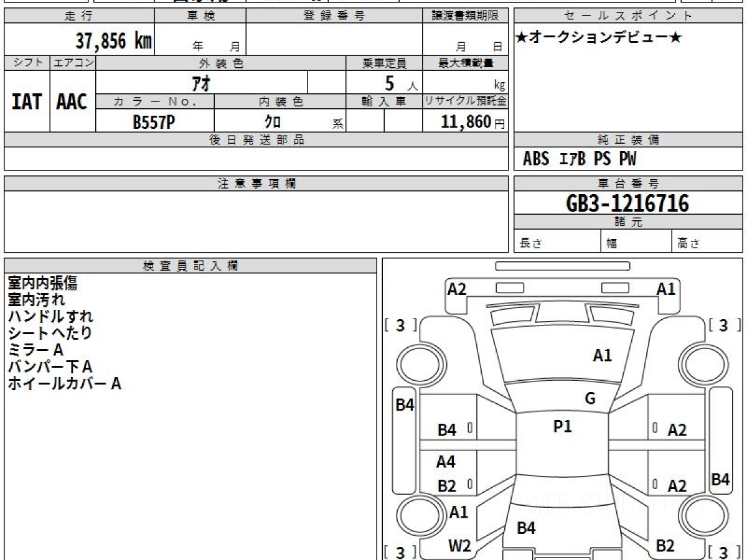Click the 室内内張傷 inspector note
This screenshot has width=747, height=560.
point(43,283)
